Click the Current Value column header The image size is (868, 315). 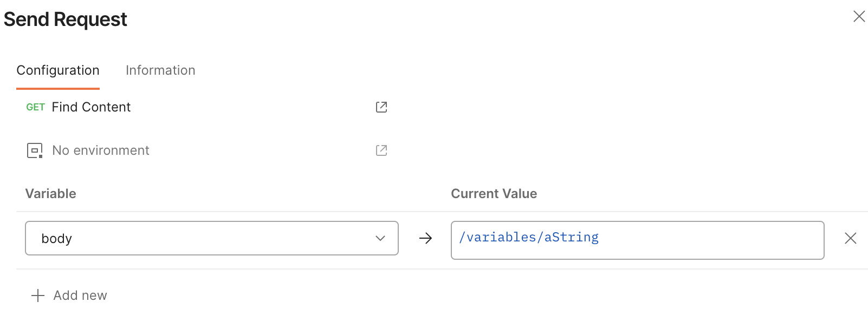point(494,194)
